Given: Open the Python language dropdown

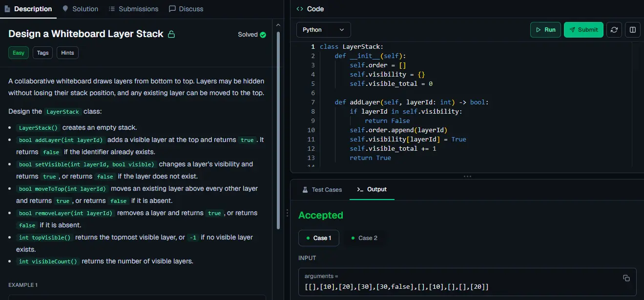Looking at the screenshot, I should [324, 30].
